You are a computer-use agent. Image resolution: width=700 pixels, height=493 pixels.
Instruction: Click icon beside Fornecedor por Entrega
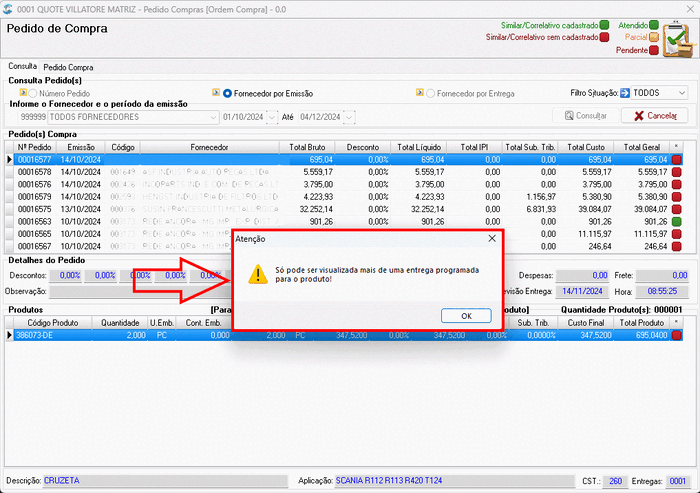point(419,92)
